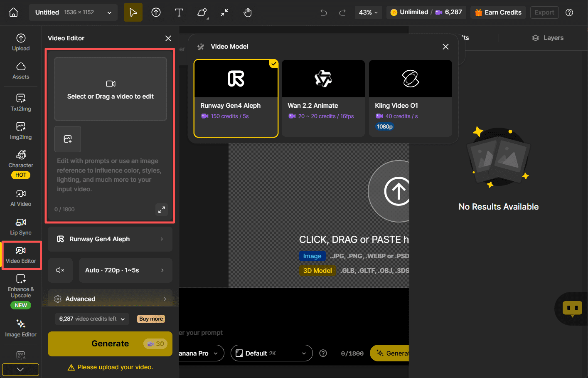Open the Lip Sync tool from the sidebar
Viewport: 588px width, 378px height.
pyautogui.click(x=20, y=226)
